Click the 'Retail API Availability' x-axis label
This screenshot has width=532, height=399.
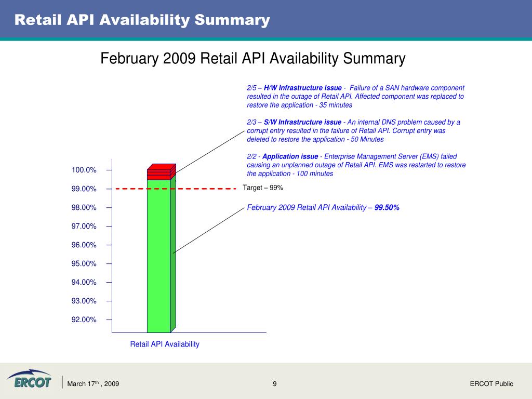[165, 344]
